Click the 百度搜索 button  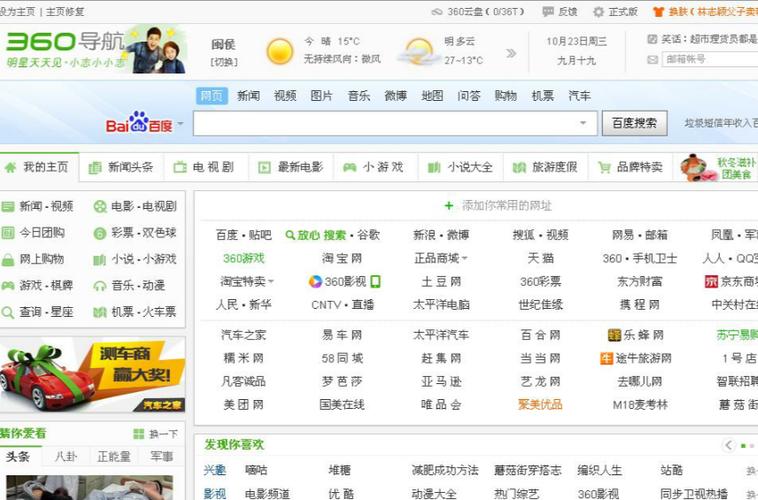pos(634,123)
